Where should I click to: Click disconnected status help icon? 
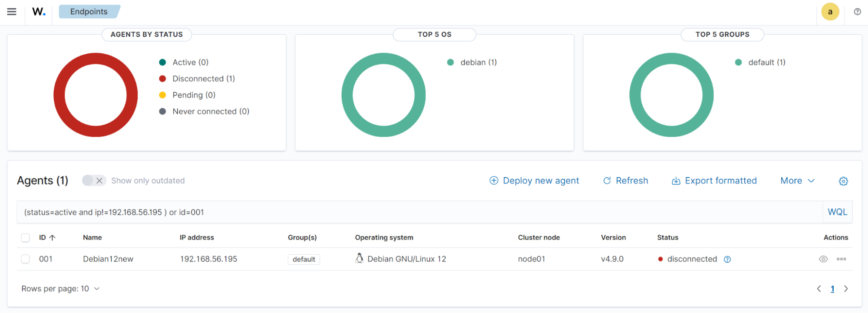point(727,259)
